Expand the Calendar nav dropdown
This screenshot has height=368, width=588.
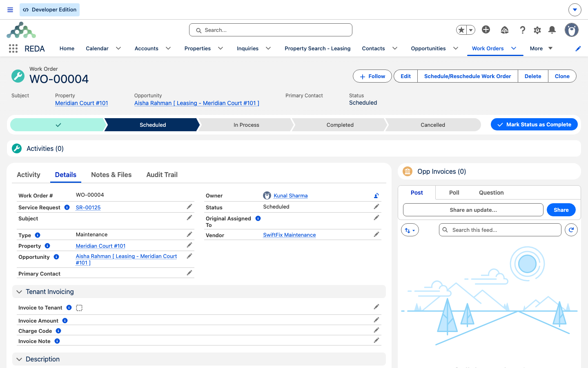pyautogui.click(x=118, y=48)
